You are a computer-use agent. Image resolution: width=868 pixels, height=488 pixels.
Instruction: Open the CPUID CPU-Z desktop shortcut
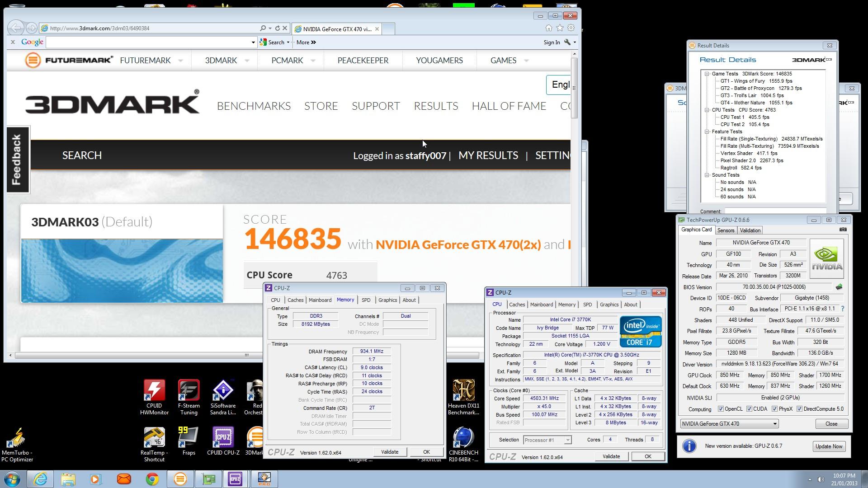coord(223,441)
